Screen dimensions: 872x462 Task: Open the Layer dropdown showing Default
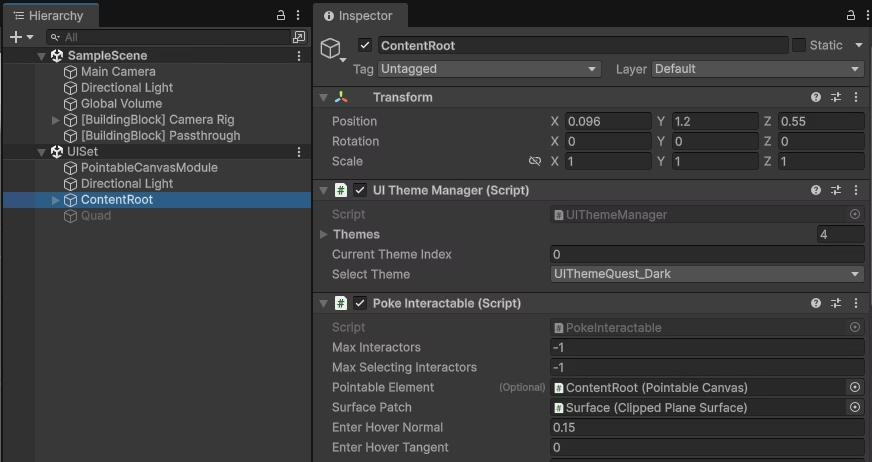tap(757, 69)
